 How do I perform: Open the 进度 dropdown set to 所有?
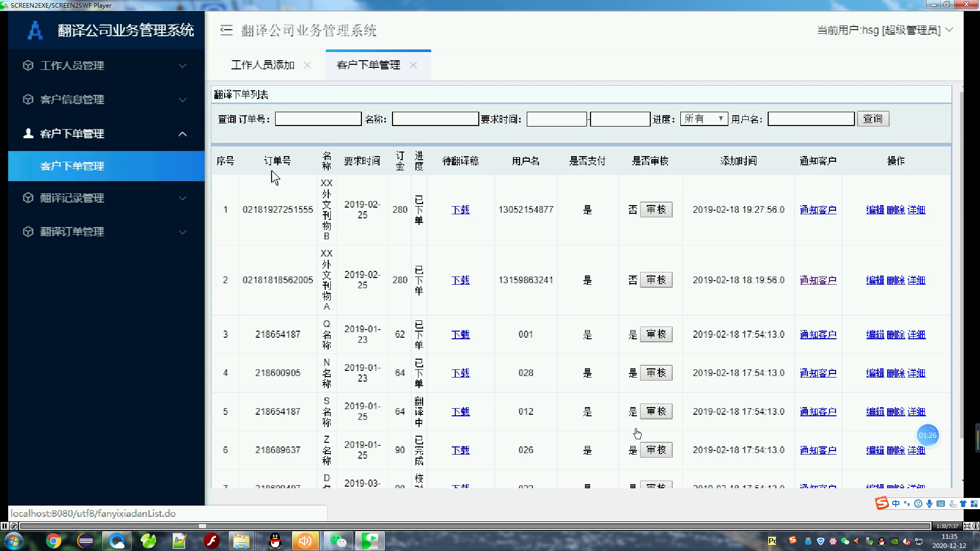(x=704, y=119)
